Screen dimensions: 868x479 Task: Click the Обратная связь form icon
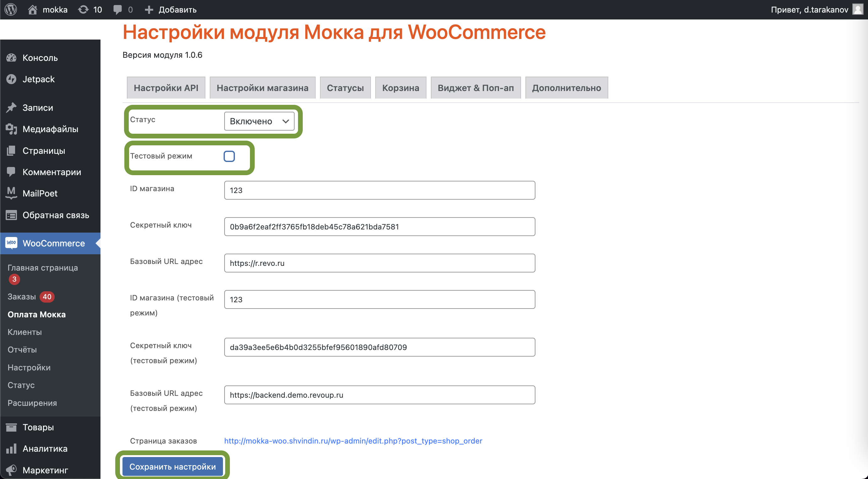tap(11, 215)
